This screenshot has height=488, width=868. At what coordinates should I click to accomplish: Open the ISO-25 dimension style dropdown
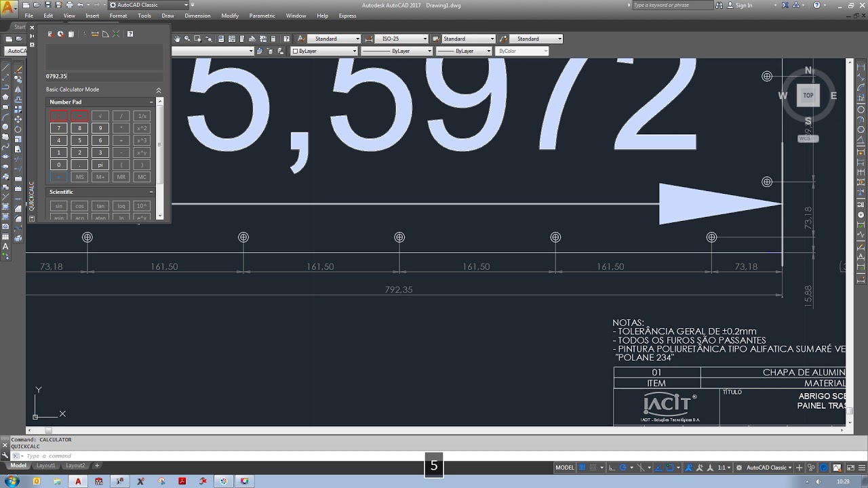(401, 39)
